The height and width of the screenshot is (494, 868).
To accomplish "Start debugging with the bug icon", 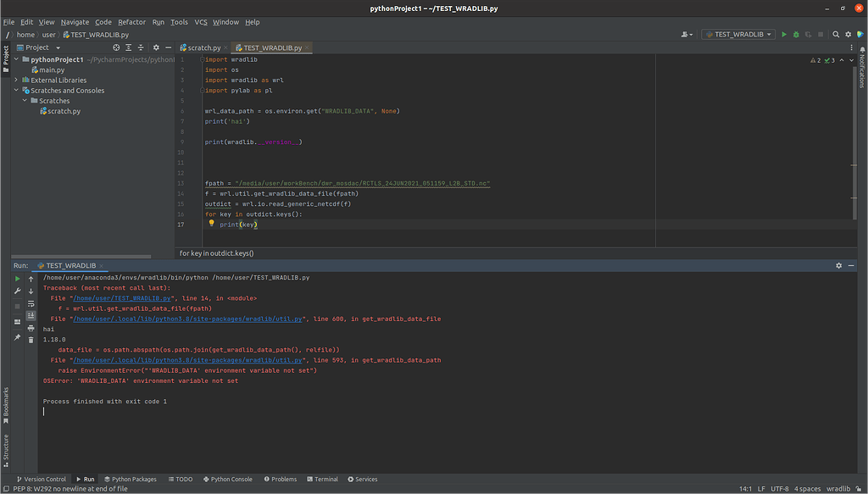I will (x=795, y=35).
